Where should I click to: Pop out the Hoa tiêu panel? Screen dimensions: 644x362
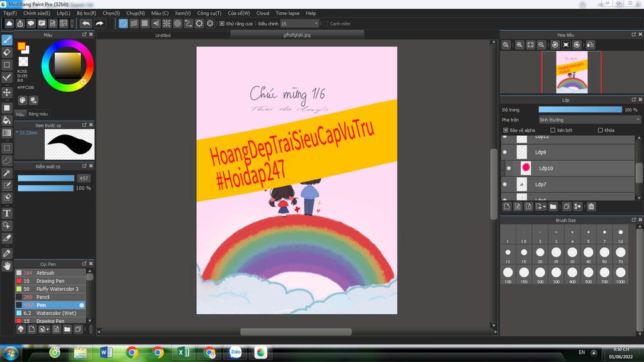[634, 35]
